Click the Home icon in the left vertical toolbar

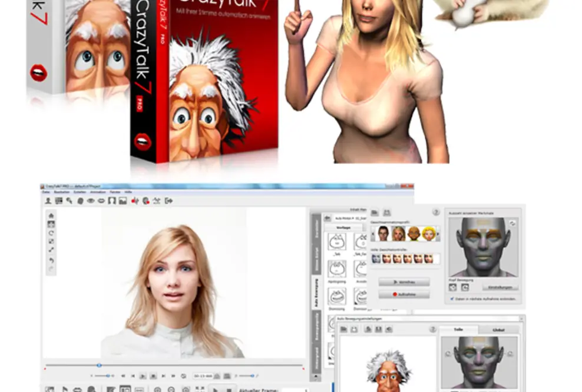pos(51,216)
